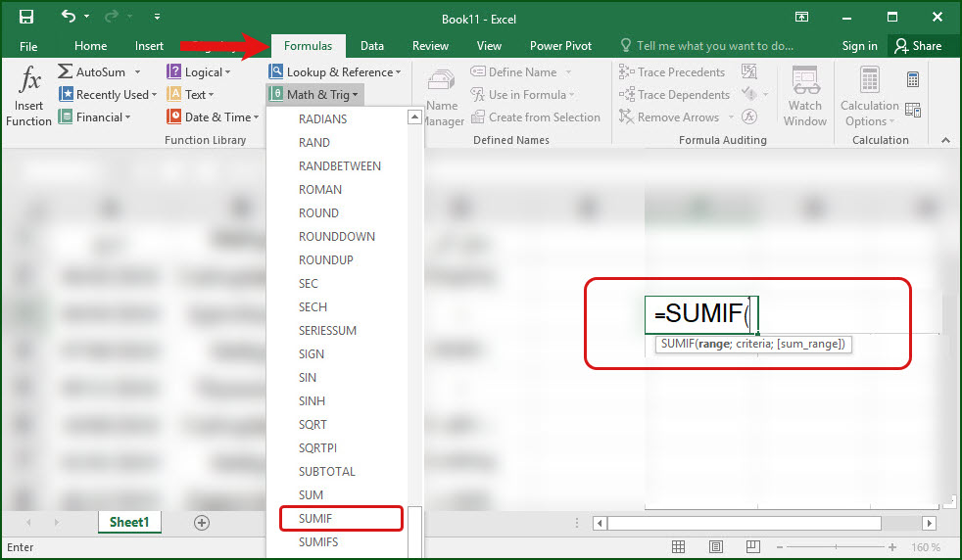Viewport: 962px width, 560px height.
Task: Click the Evaluate Formula icon
Action: tap(749, 117)
